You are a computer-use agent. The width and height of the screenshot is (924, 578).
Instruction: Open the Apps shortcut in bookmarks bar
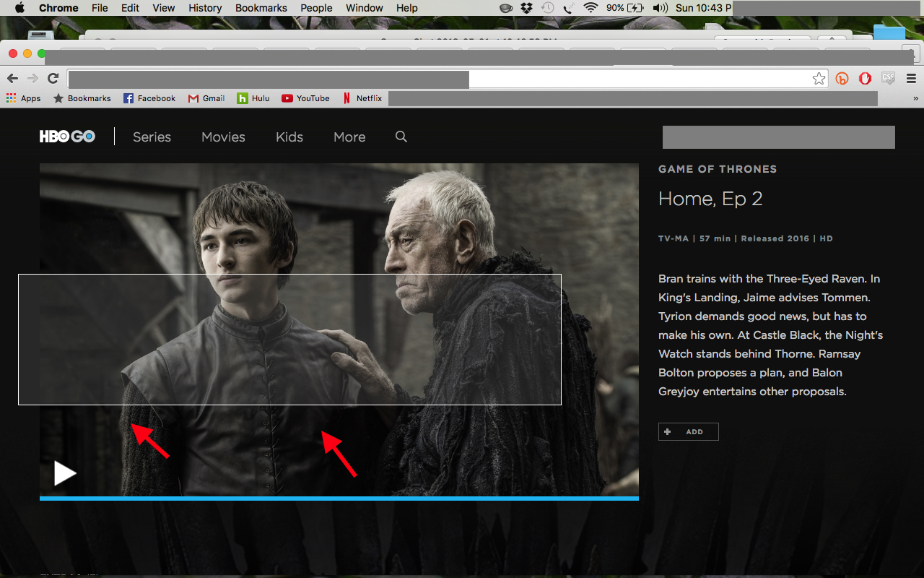pos(24,98)
